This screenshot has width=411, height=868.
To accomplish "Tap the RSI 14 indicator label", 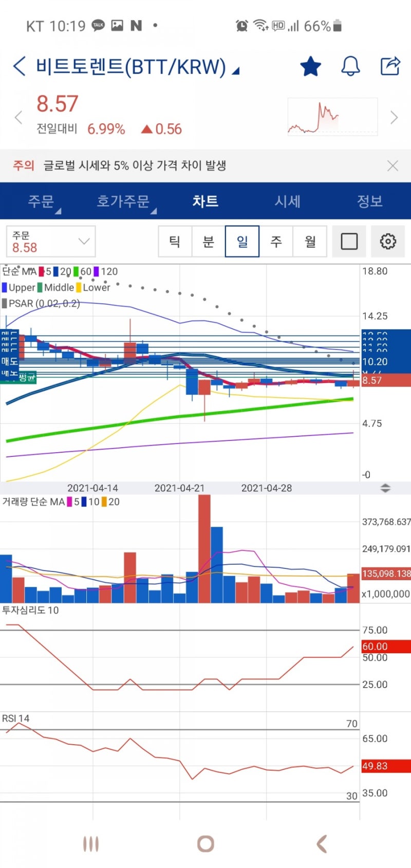I will click(16, 718).
